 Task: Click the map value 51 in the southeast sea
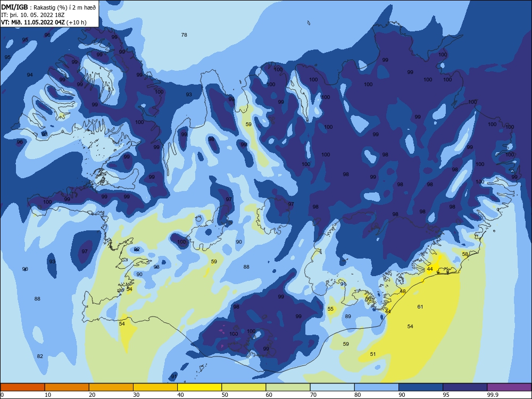coord(373,354)
